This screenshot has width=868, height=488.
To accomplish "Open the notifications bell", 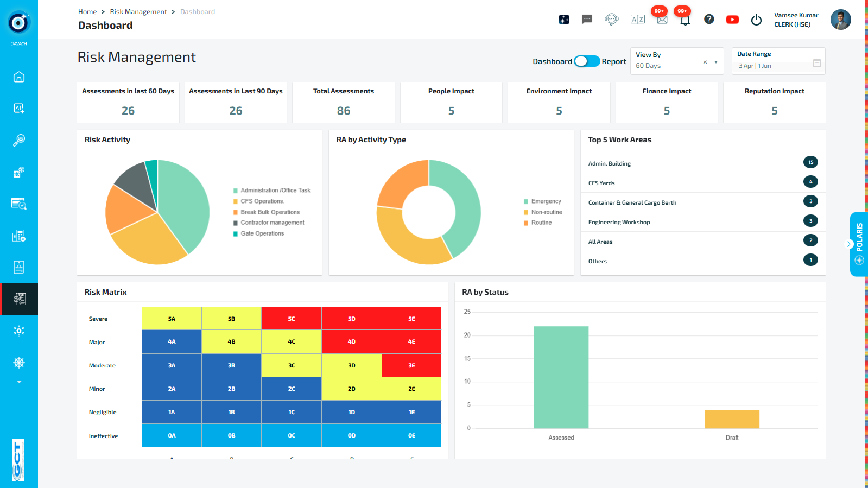I will tap(685, 20).
